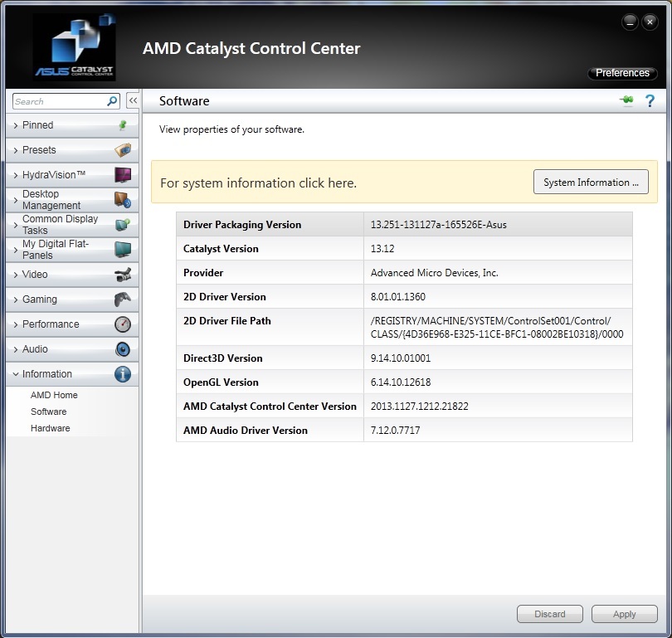Click AMD Audio Driver Version value 7.12.0.7717

(x=395, y=431)
